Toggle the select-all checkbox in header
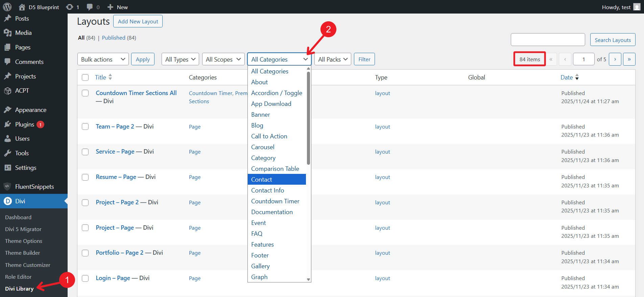This screenshot has width=644, height=297. 85,77
